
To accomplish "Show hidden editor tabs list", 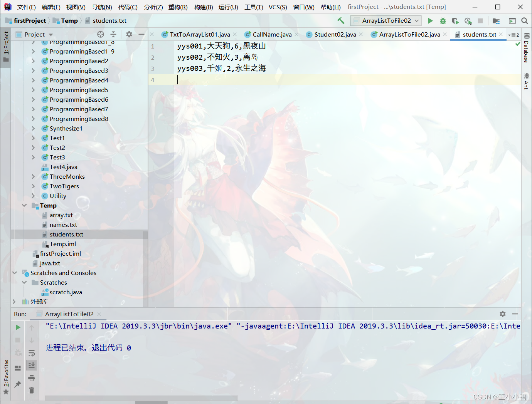I will point(513,35).
